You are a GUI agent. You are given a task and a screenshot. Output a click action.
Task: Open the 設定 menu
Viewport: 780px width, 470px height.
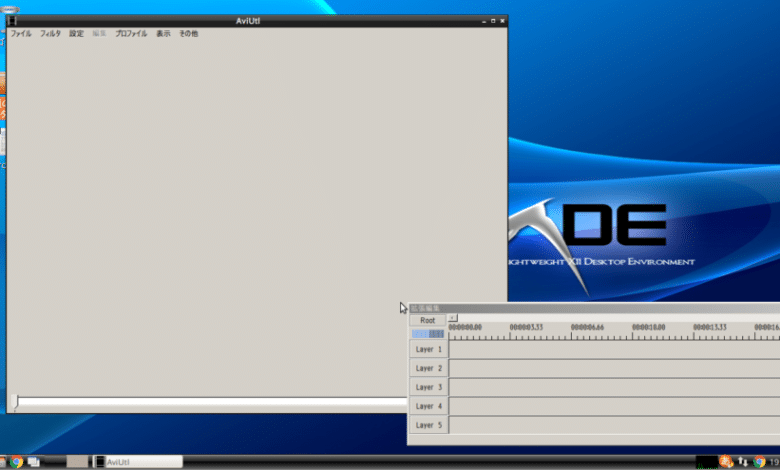point(76,34)
